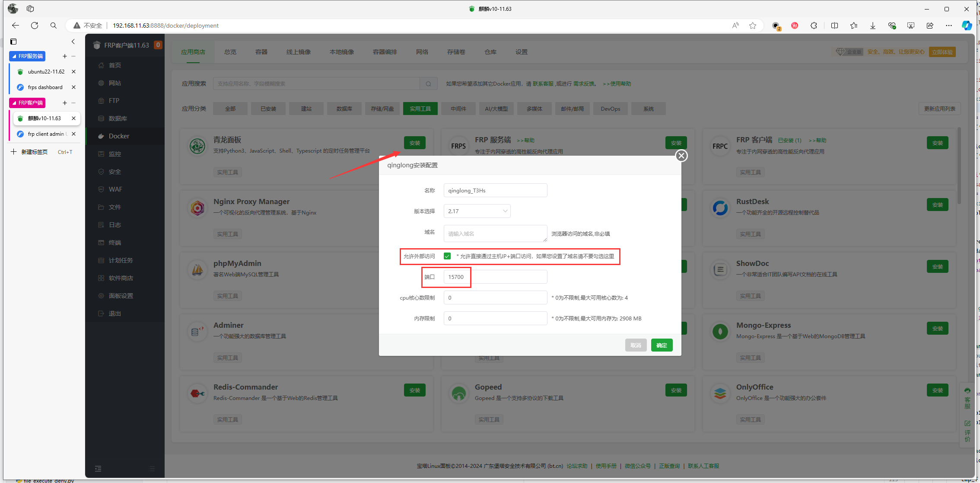
Task: Click the port input field
Action: (x=495, y=277)
